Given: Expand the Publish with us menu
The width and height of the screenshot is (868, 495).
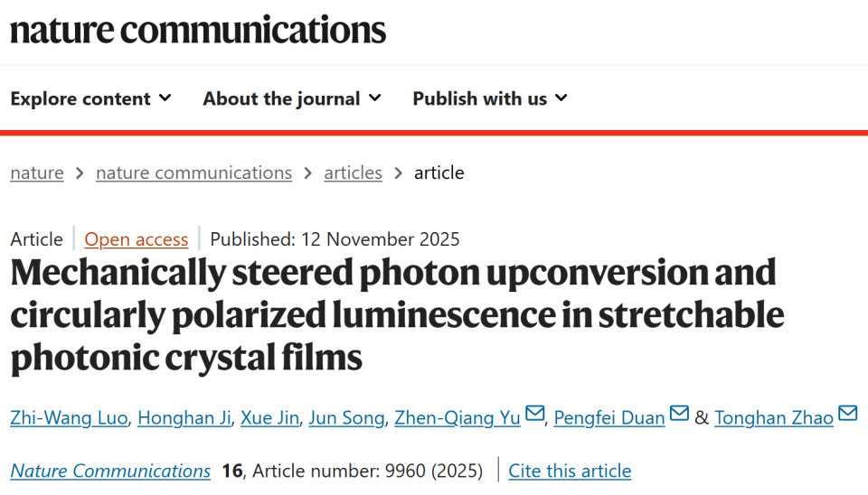Looking at the screenshot, I should [x=489, y=98].
